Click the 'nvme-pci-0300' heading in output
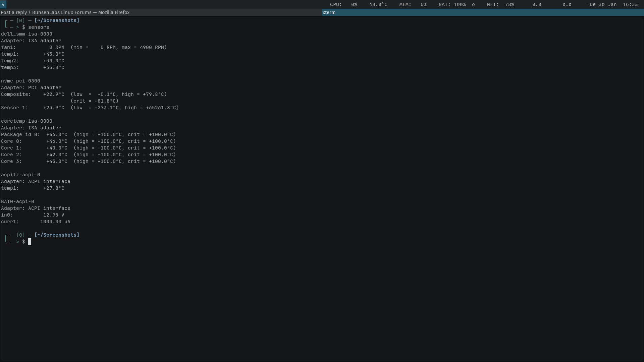Screen dimensions: 644x362 coord(20,81)
